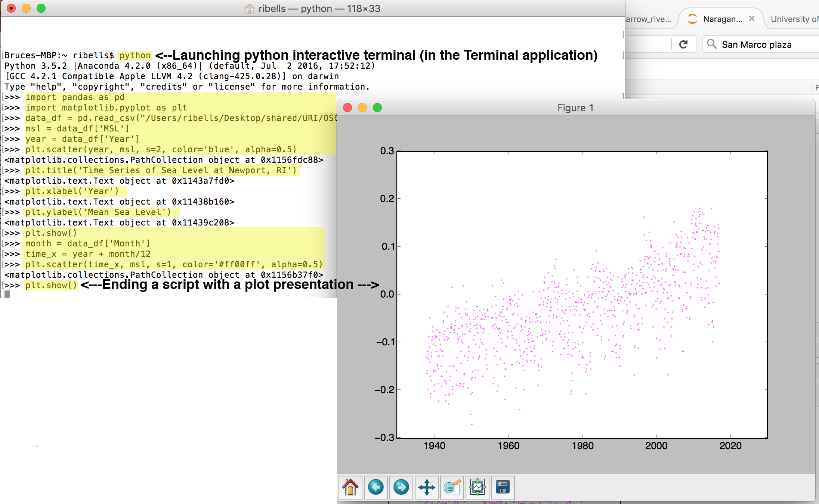The image size is (819, 504).
Task: Save the figure with floppy icon
Action: [x=503, y=487]
